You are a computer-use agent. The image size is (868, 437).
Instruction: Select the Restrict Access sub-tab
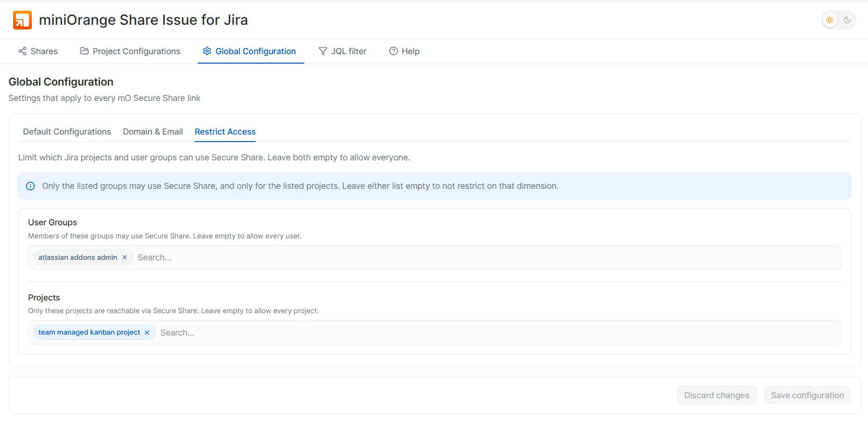(225, 132)
